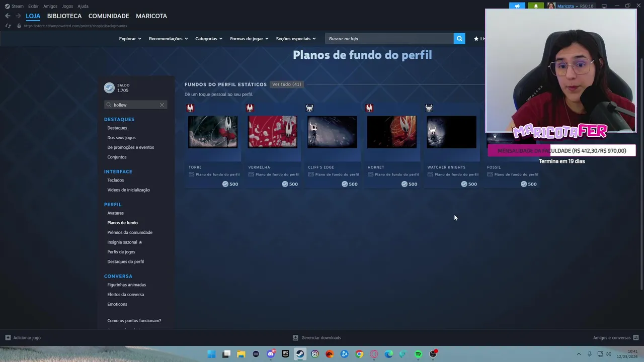
Task: Click the game icon above the Torre background
Action: pos(190,108)
